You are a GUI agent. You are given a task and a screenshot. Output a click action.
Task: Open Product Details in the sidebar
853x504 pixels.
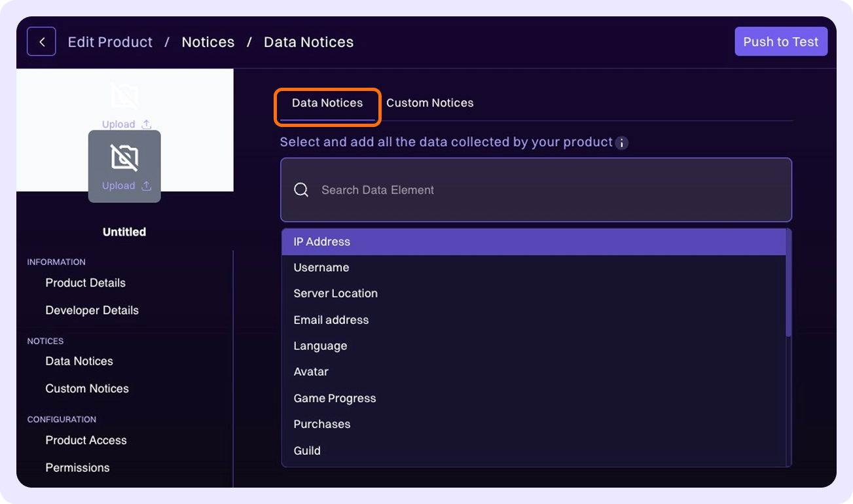point(85,283)
